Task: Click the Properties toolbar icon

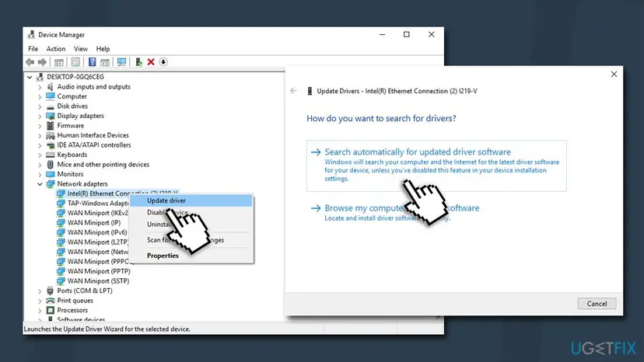Action: (x=75, y=62)
